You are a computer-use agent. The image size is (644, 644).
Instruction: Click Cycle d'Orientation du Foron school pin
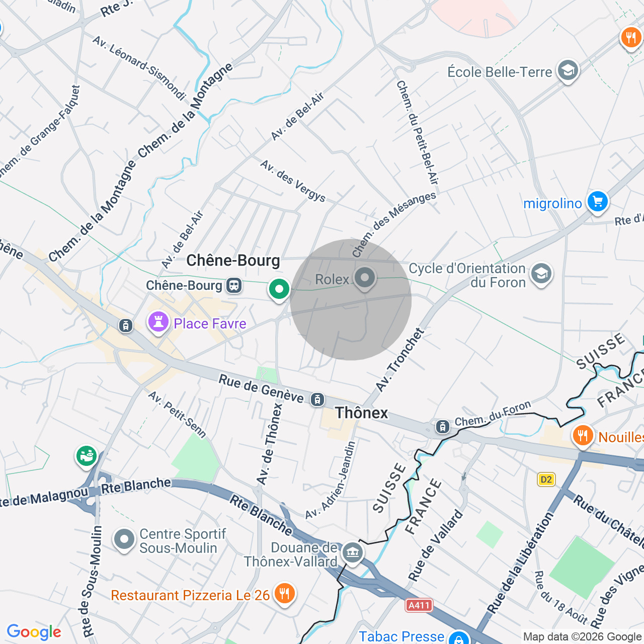541,275
